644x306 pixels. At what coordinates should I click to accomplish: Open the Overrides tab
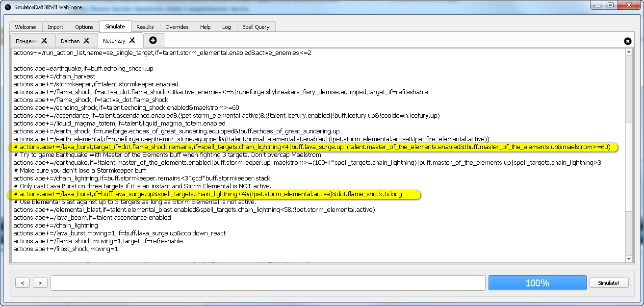[x=177, y=27]
